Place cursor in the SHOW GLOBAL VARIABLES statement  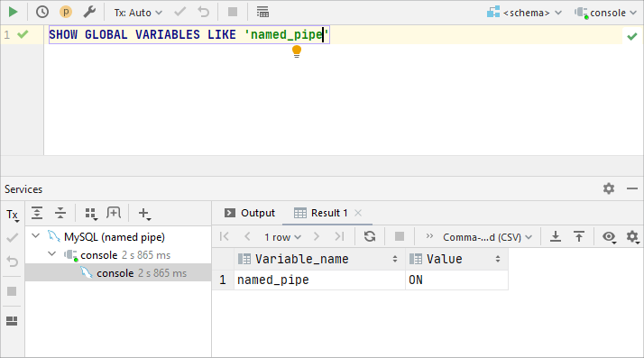189,34
